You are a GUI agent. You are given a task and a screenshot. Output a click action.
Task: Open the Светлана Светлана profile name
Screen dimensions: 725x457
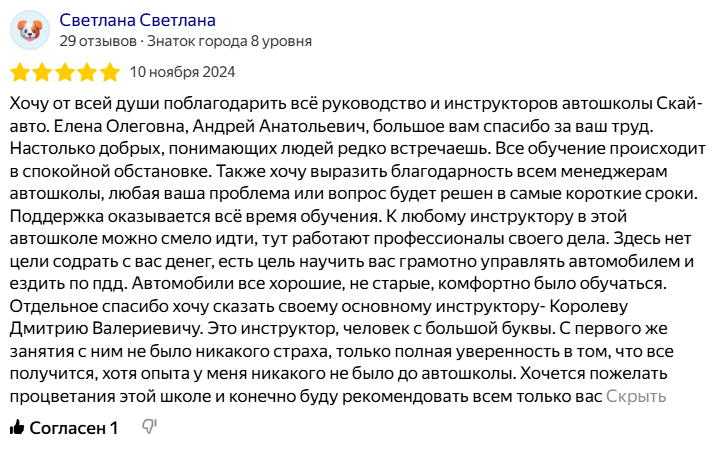click(137, 20)
